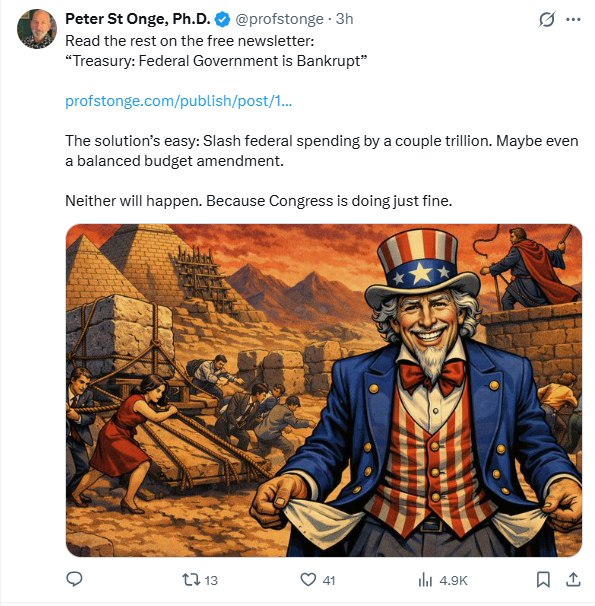View analytics via the bar chart icon

click(x=425, y=580)
